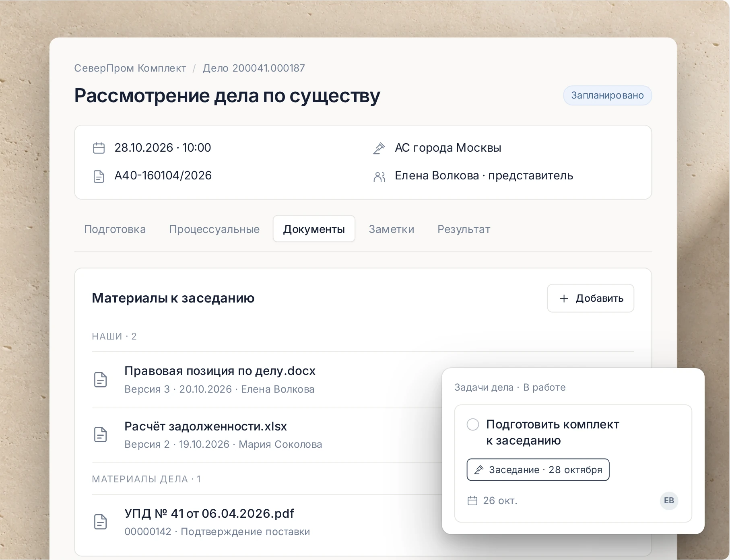Viewport: 730px width, 560px height.
Task: Click the Добавить button
Action: (x=590, y=298)
